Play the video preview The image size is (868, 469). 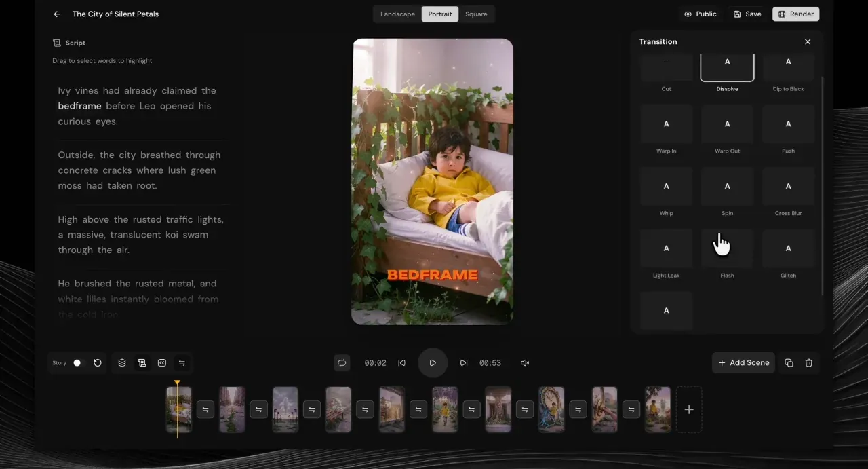[433, 363]
